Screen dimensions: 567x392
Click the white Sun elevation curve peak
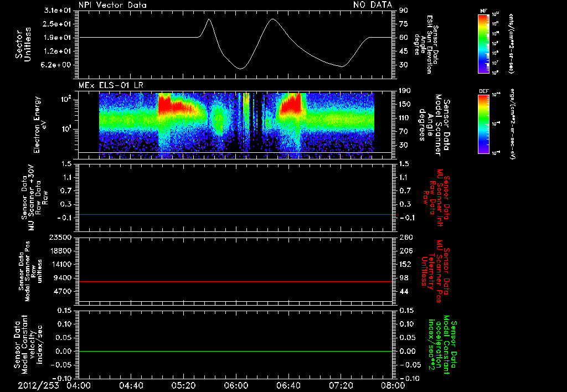272,19
